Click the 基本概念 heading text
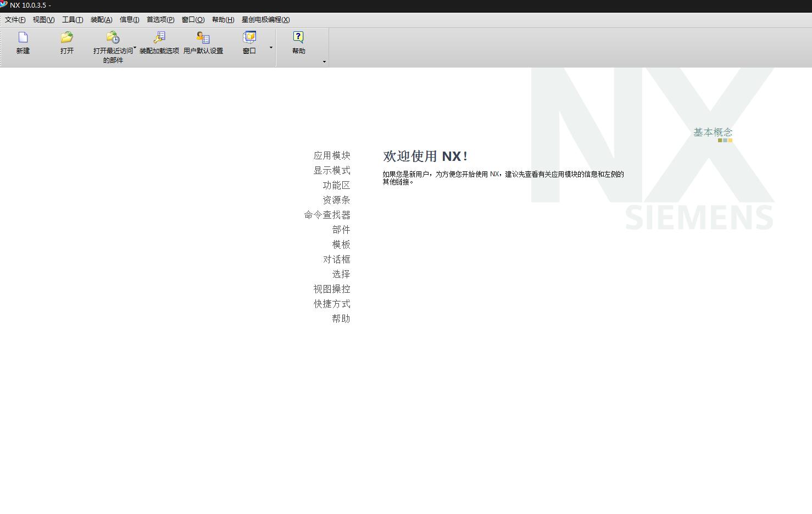 click(713, 132)
